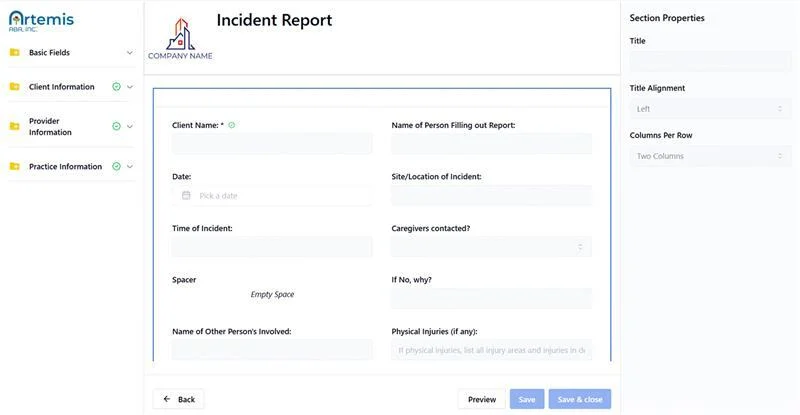Open the Title Alignment dropdown
This screenshot has height=415, width=800.
[710, 109]
